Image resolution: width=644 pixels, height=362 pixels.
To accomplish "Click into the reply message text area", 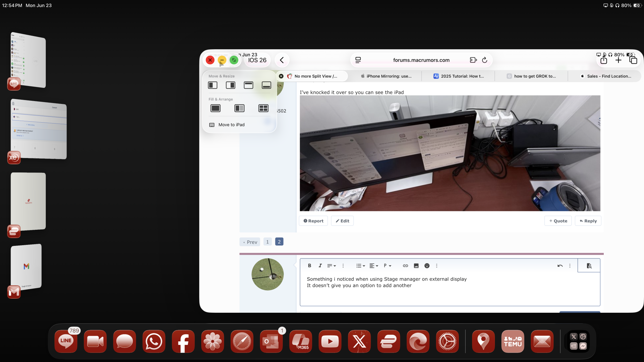I will pyautogui.click(x=450, y=290).
